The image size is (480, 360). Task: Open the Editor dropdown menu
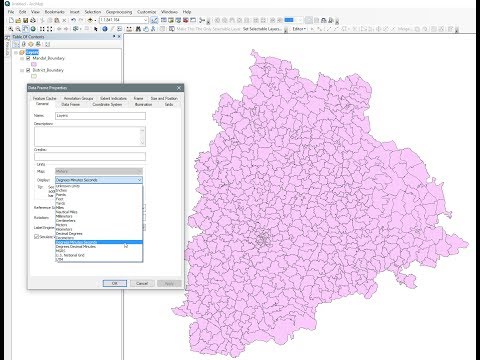pyautogui.click(x=299, y=29)
